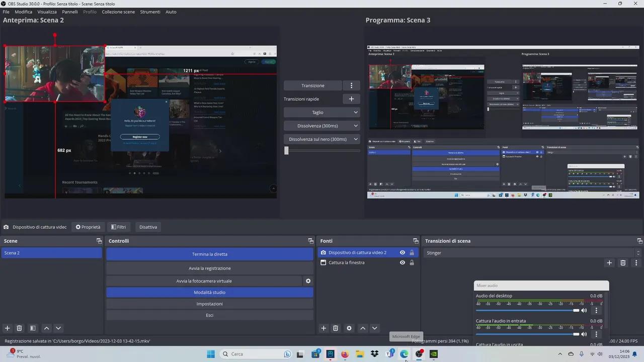Click Avvia la registrazione button
This screenshot has width=644, height=362.
[x=210, y=268]
